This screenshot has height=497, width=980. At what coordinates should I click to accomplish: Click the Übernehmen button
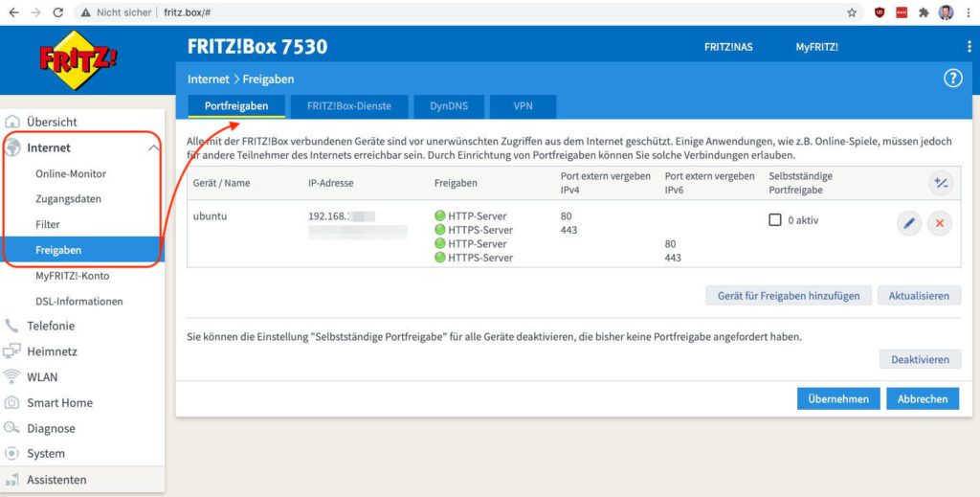838,399
